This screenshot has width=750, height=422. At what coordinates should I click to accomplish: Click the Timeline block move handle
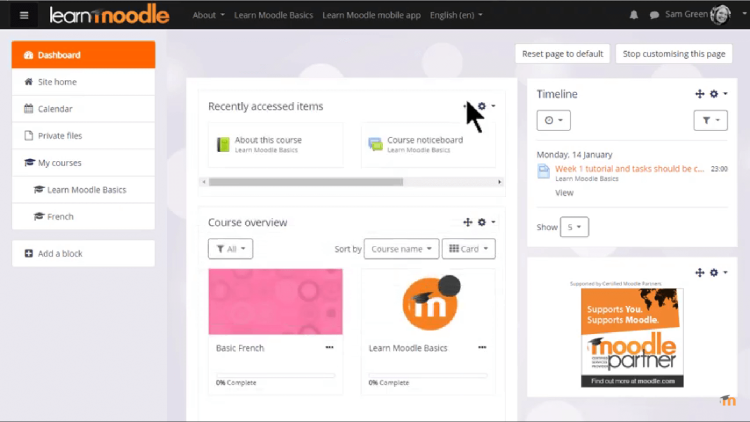tap(700, 94)
